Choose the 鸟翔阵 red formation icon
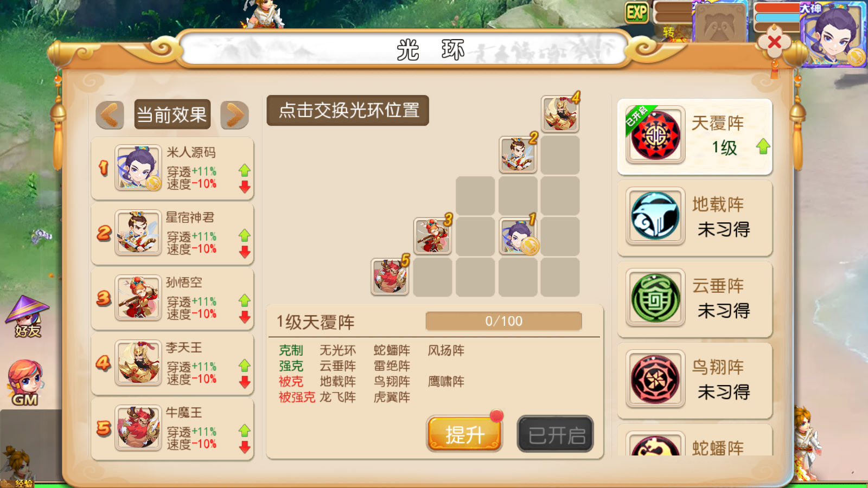The height and width of the screenshot is (488, 868). (x=655, y=378)
